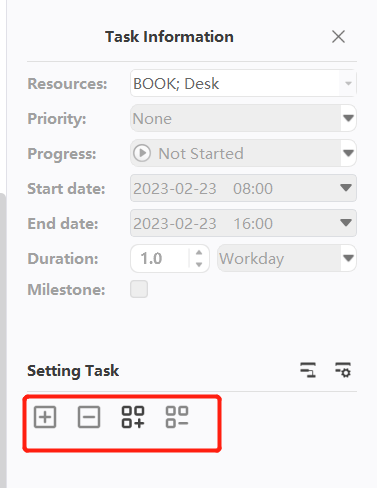Click the Delete Subtask grid-minus icon

coord(177,417)
